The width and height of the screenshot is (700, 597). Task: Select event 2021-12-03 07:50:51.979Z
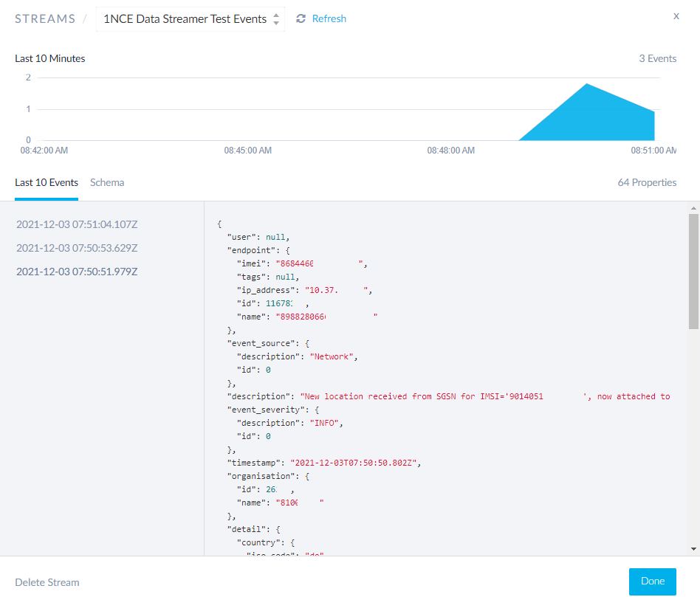pyautogui.click(x=77, y=272)
